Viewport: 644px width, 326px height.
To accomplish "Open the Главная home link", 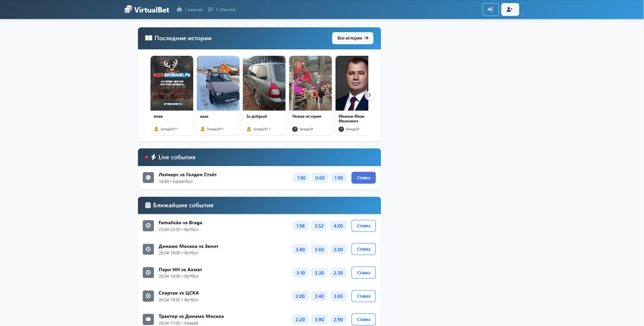I will (x=190, y=10).
